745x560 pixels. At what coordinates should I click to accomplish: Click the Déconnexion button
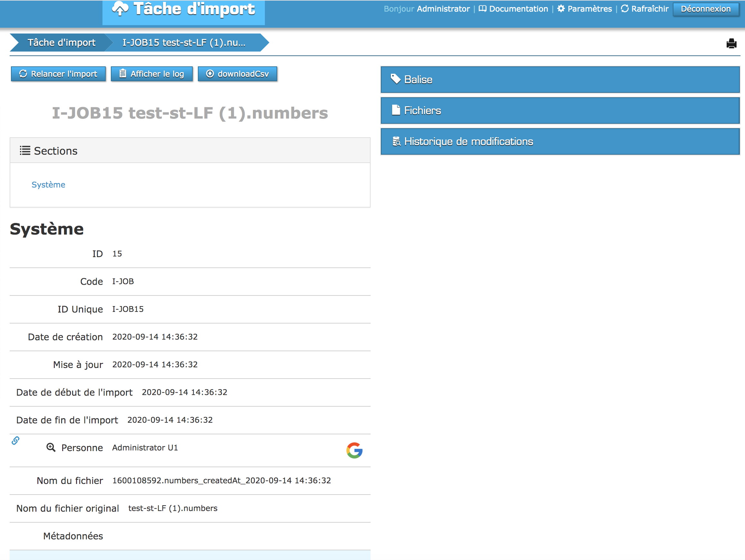click(x=705, y=9)
